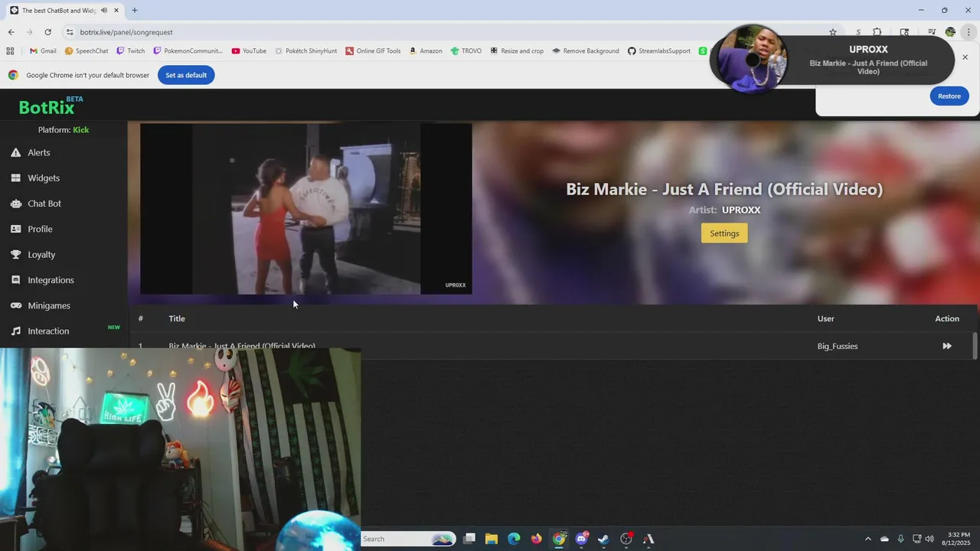Show hidden system tray icons
The height and width of the screenshot is (551, 980).
tap(867, 539)
